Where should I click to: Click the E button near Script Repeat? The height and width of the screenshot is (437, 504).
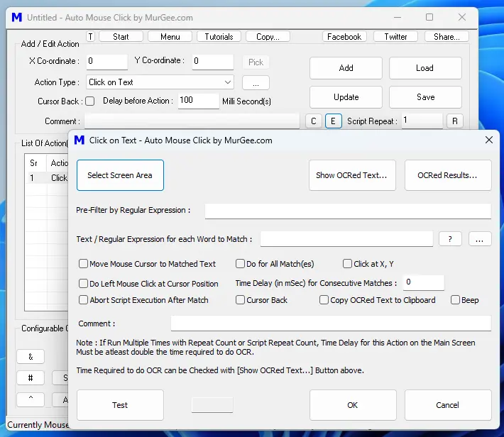point(334,121)
